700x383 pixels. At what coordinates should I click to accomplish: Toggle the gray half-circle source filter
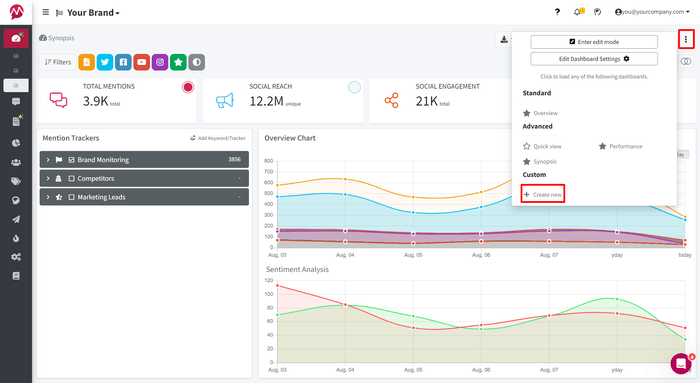pos(196,62)
